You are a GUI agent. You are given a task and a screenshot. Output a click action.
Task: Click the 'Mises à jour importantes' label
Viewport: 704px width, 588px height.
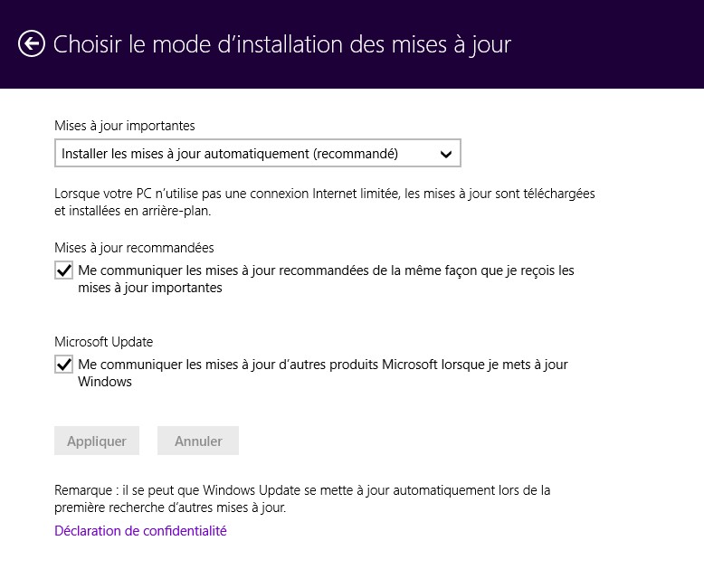pyautogui.click(x=125, y=126)
